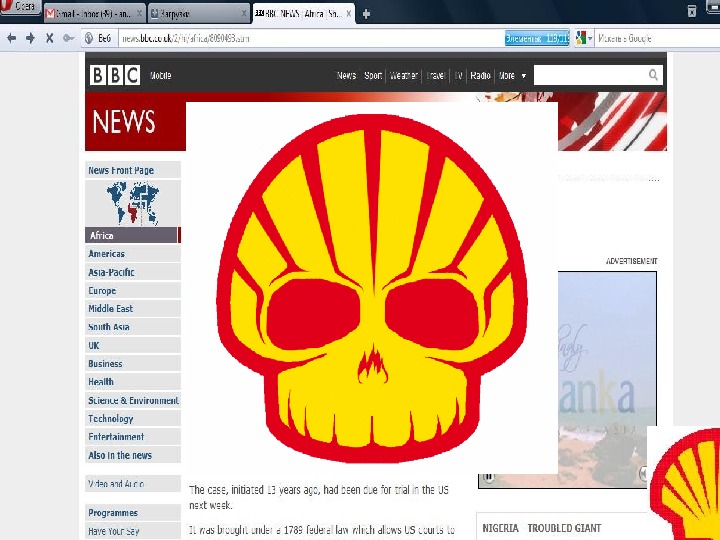Open BBC Radio in top navigation
The height and width of the screenshot is (540, 720).
point(480,75)
